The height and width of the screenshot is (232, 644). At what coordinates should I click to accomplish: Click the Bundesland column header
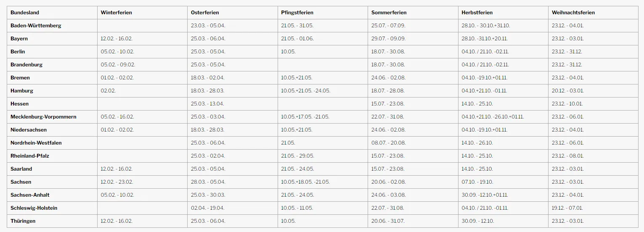tap(25, 13)
